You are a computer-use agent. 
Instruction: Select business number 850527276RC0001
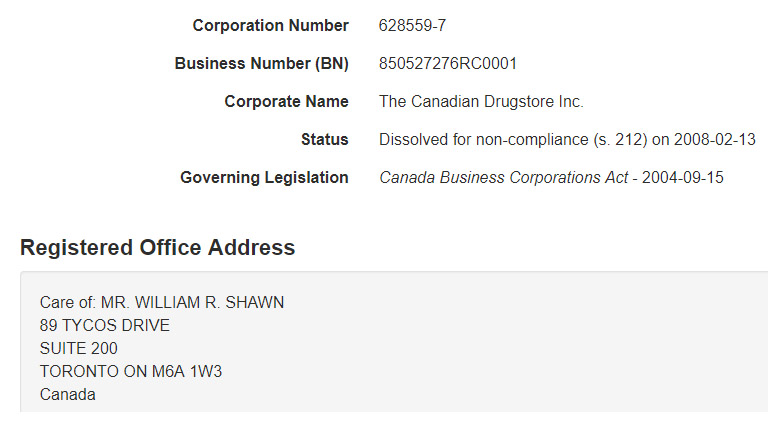447,63
